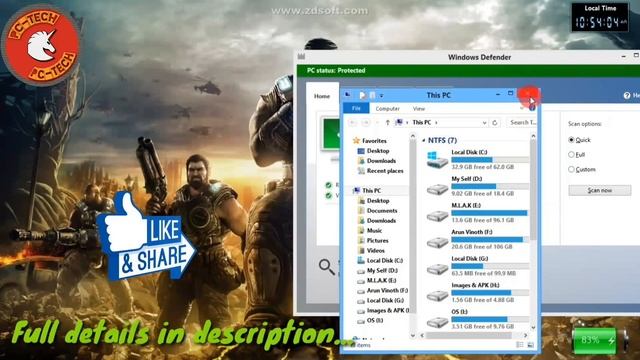
Task: Open Images & APK (H:) drive icon
Action: pyautogui.click(x=437, y=295)
